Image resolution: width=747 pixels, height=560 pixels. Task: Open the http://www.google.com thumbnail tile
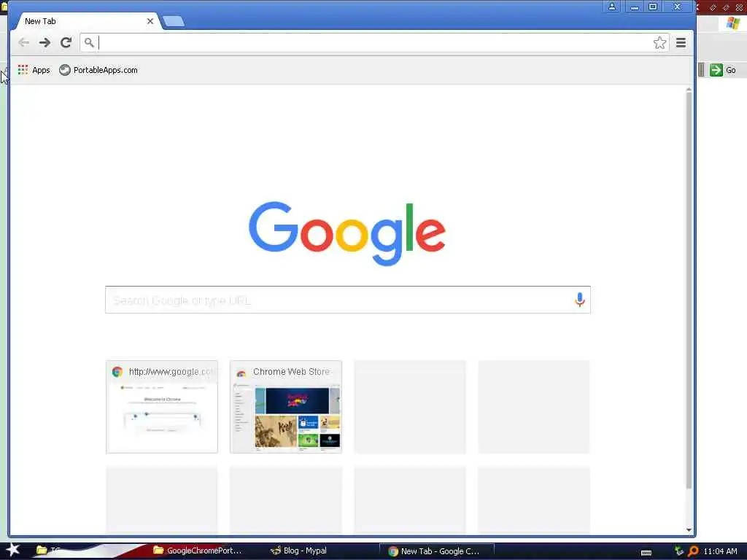point(162,407)
